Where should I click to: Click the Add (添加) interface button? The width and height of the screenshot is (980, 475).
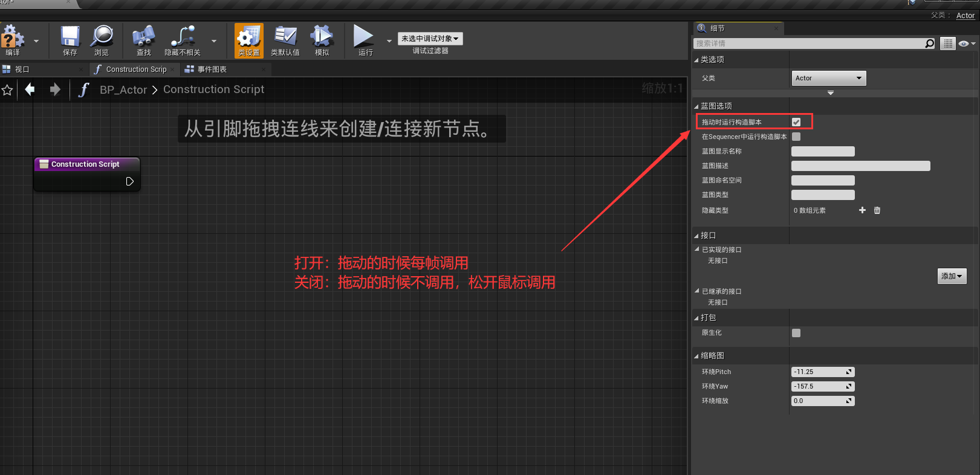click(952, 276)
